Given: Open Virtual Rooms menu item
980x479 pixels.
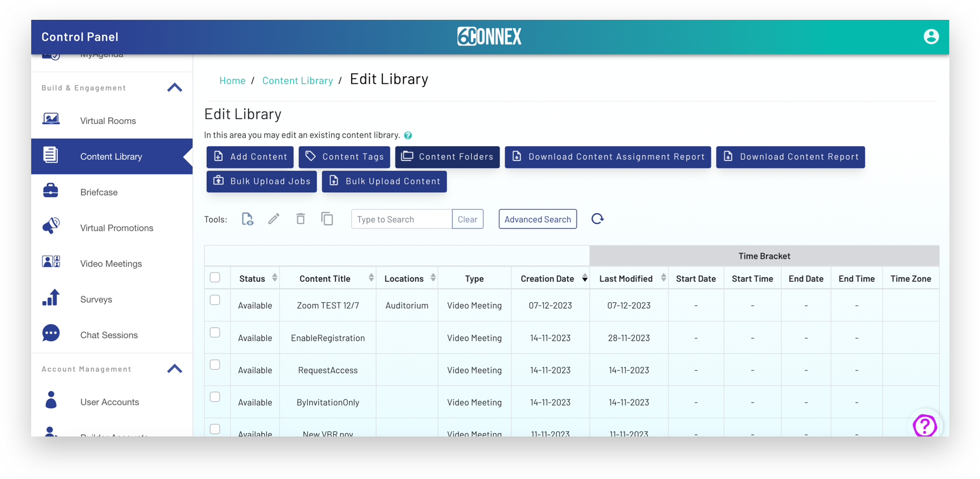Looking at the screenshot, I should 112,120.
